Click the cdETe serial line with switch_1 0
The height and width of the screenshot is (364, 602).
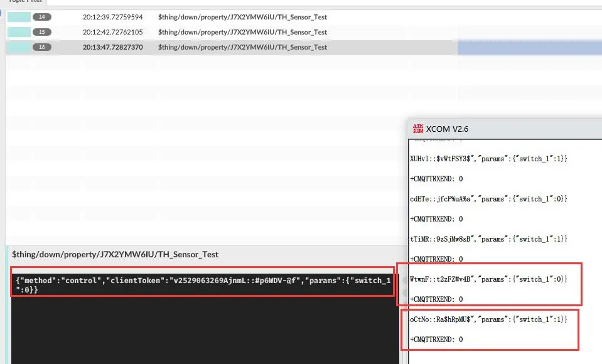(x=488, y=199)
